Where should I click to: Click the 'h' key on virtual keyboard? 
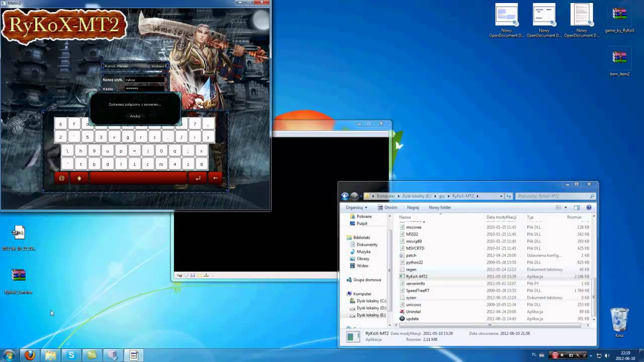tap(80, 151)
